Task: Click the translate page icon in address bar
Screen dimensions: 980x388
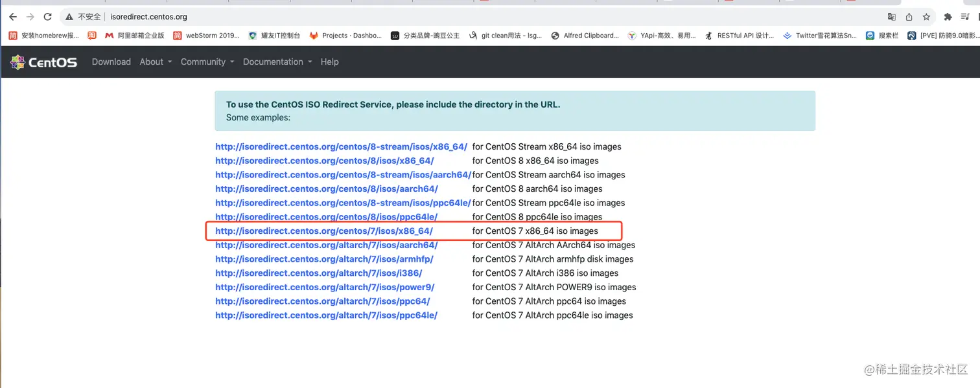Action: [x=892, y=17]
